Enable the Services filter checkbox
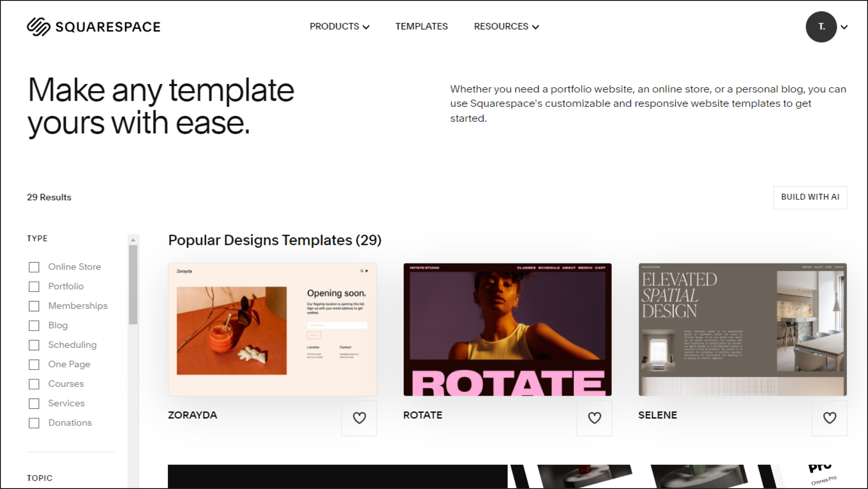Screen dimensions: 868x489 pos(34,403)
